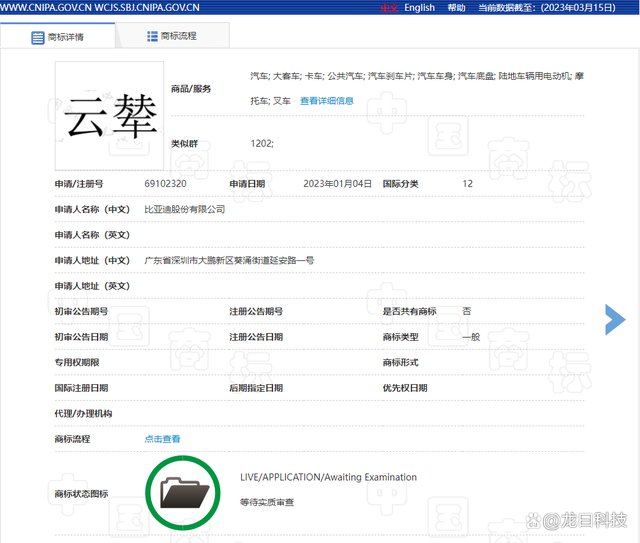Image resolution: width=640 pixels, height=543 pixels.
Task: Switch to the 商标流程 tab
Action: (172, 36)
